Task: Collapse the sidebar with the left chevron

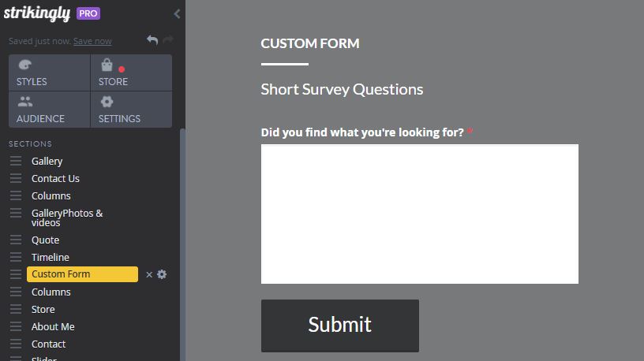Action: tap(177, 14)
